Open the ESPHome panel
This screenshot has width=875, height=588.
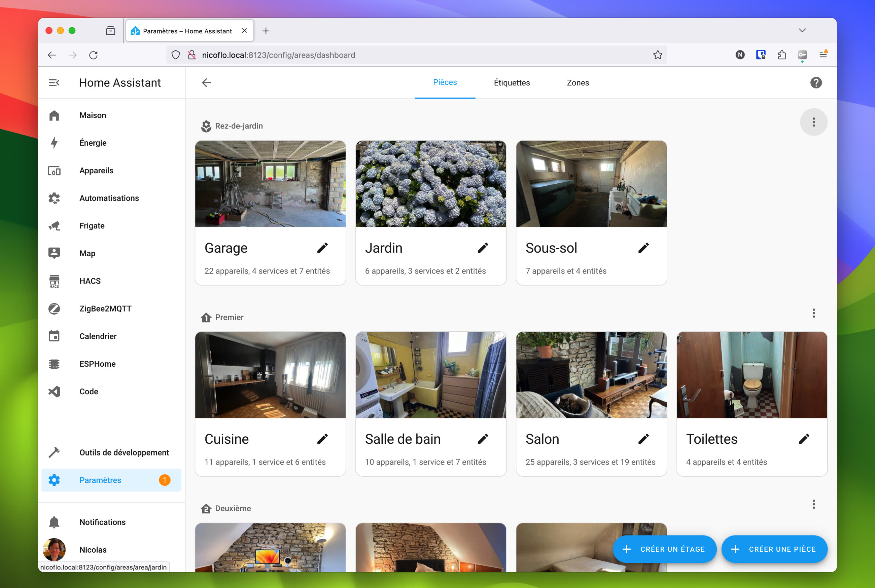(x=98, y=363)
